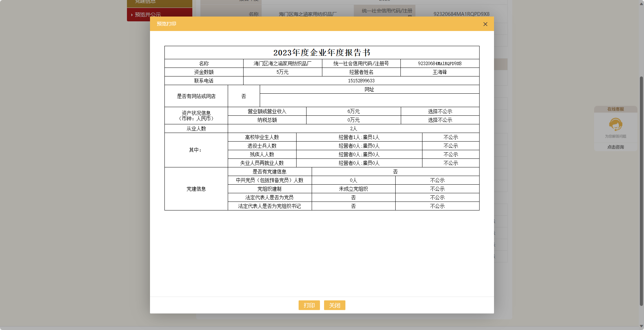
Task: Click 不公示 in the 高校毕业生人数 row
Action: coord(451,137)
